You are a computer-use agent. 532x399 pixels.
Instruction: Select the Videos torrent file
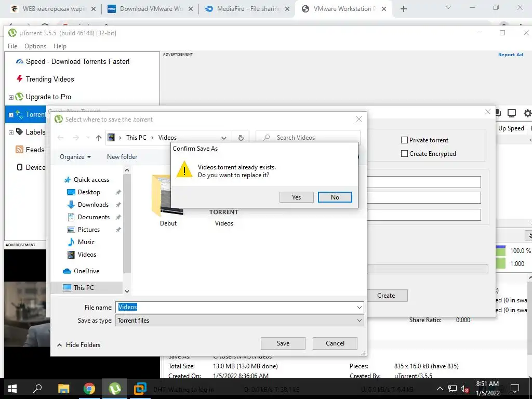[x=224, y=217]
